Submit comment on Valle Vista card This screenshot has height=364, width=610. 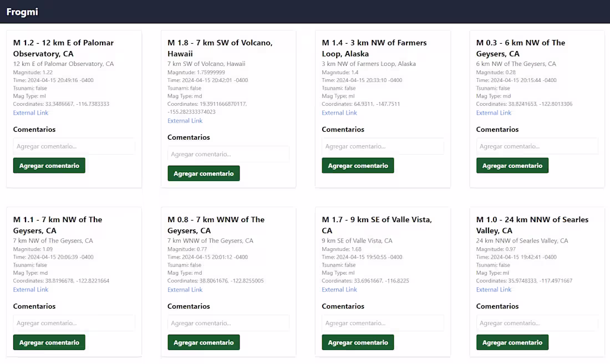(x=358, y=342)
